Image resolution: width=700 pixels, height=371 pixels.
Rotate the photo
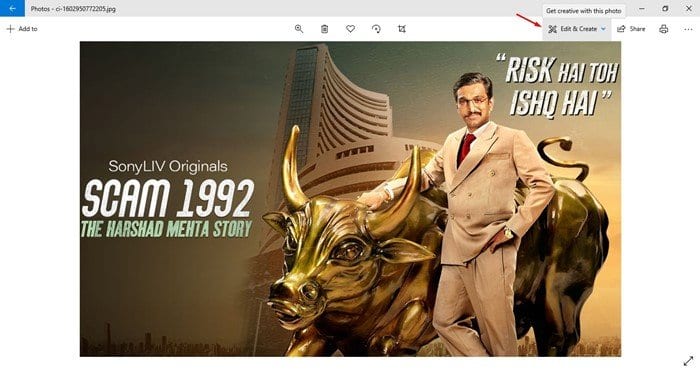point(376,29)
